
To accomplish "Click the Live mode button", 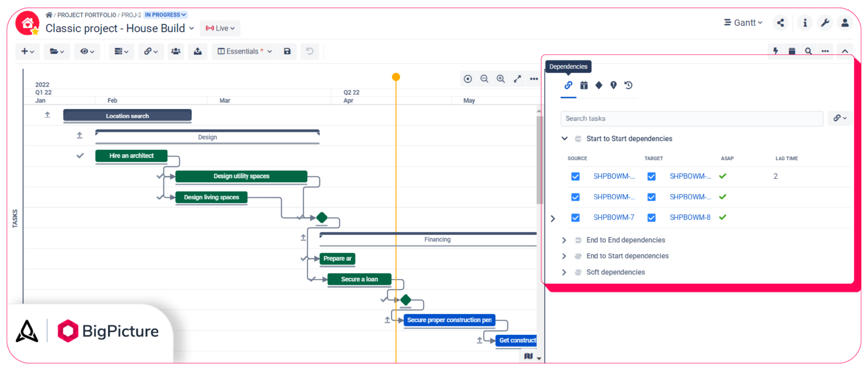I will click(x=220, y=28).
